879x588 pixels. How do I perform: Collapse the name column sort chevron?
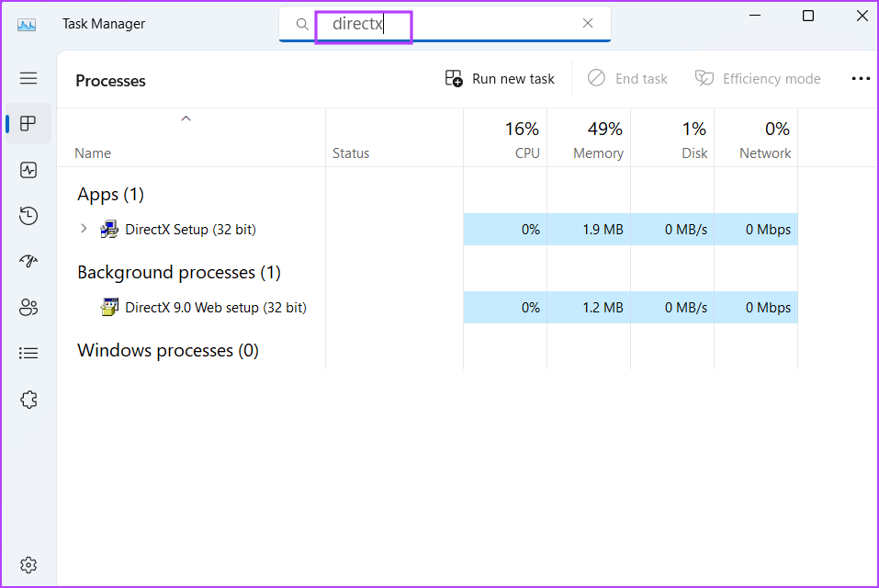click(186, 119)
